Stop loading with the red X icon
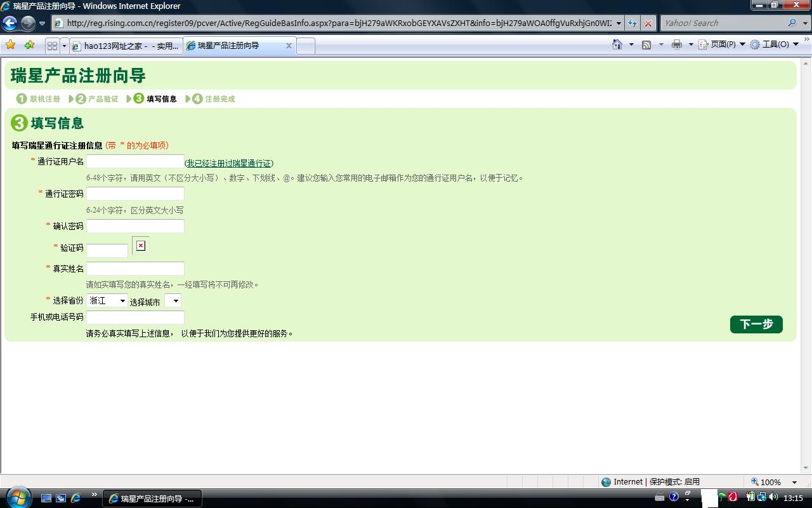 [x=648, y=23]
